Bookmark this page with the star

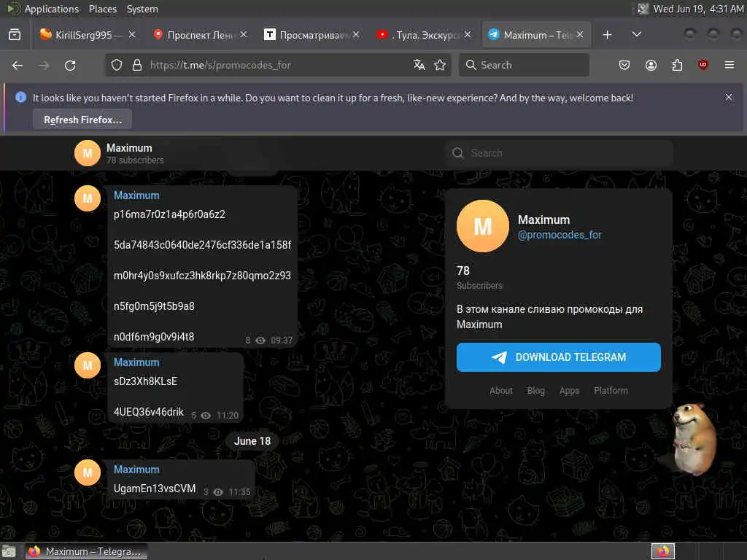pos(440,65)
